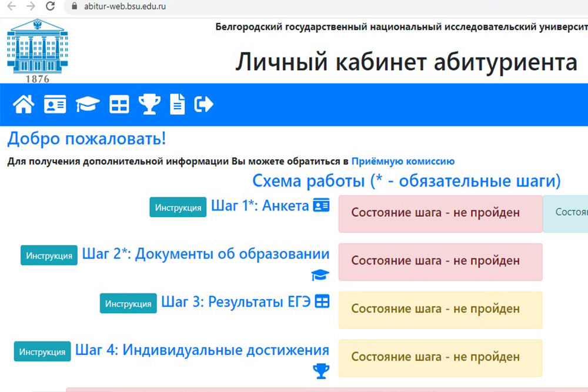The height and width of the screenshot is (392, 588).
Task: Reload the page with browser refresh button
Action: click(x=51, y=7)
